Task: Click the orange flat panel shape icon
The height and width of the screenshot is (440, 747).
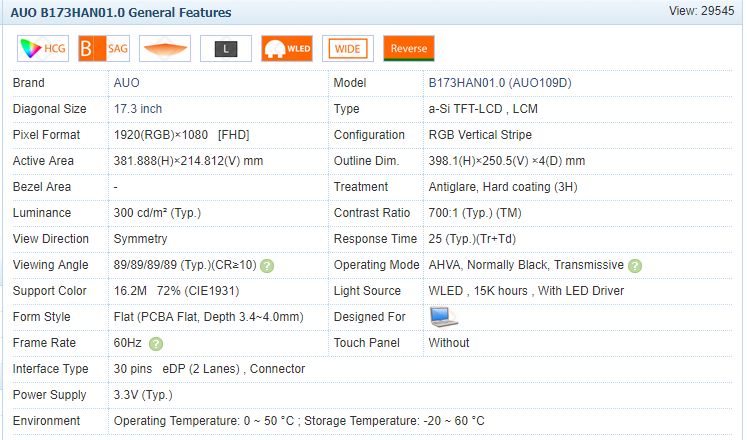Action: (x=165, y=49)
